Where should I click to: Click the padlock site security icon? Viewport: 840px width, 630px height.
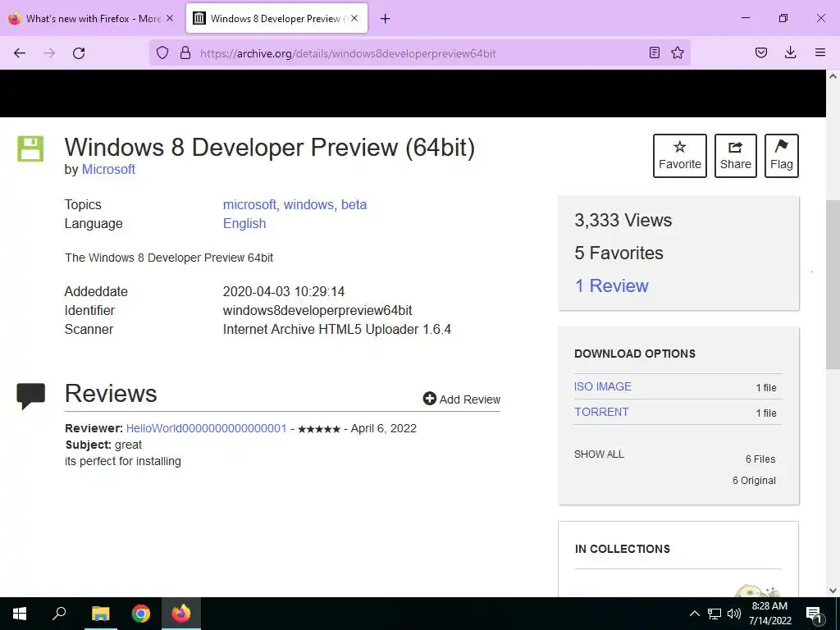click(185, 52)
